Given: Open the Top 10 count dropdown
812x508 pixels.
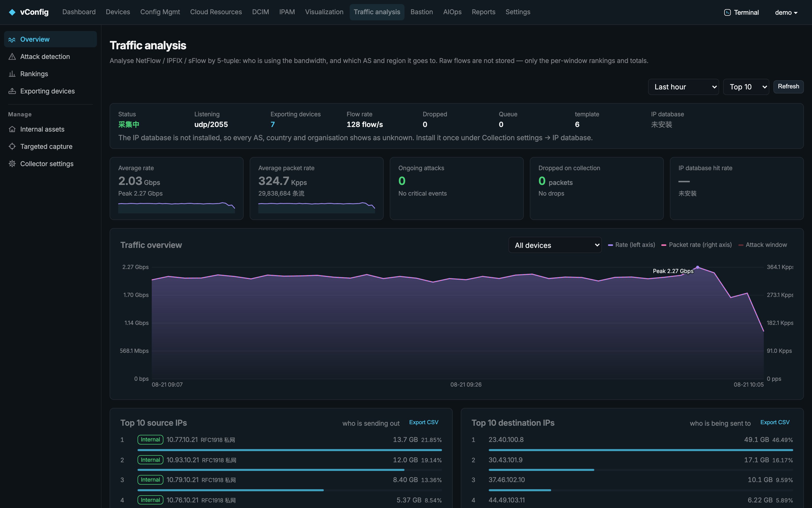Looking at the screenshot, I should click(x=746, y=87).
